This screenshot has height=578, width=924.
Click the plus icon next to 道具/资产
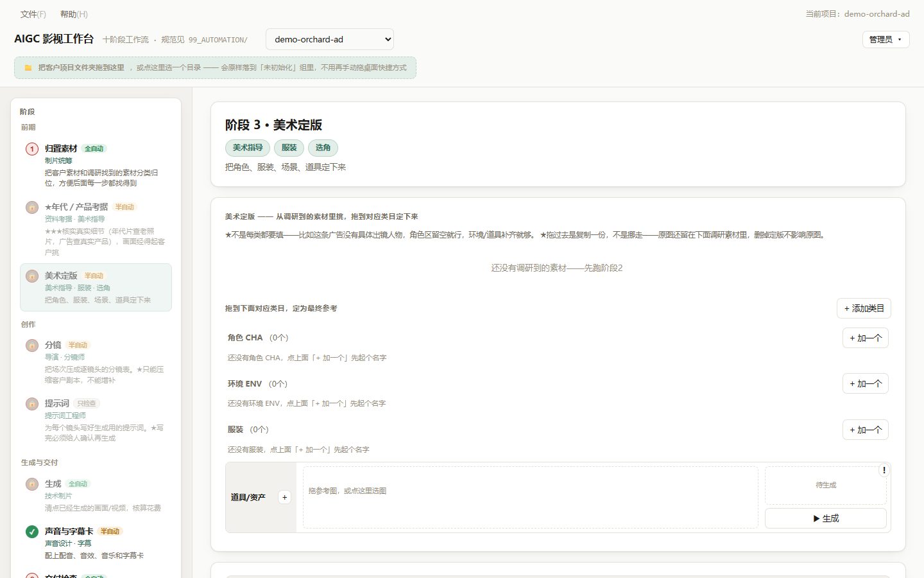[285, 497]
